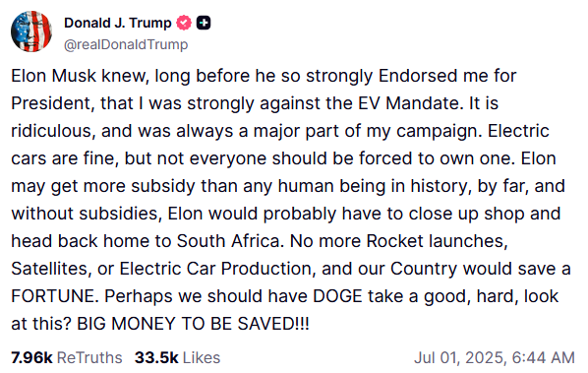View the 33.5k Likes count
Screen dimensions: 588x373
[x=156, y=357]
